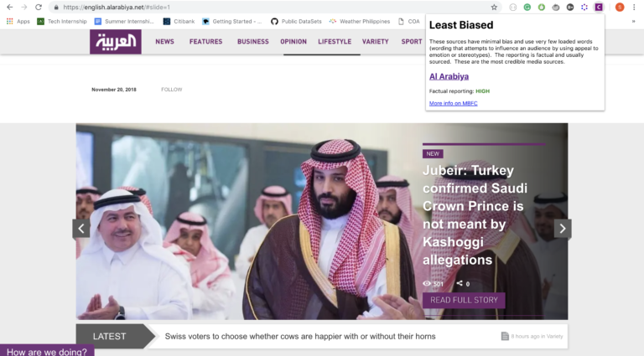Image resolution: width=644 pixels, height=356 pixels.
Task: Show the next slide with right arrow
Action: coord(563,229)
